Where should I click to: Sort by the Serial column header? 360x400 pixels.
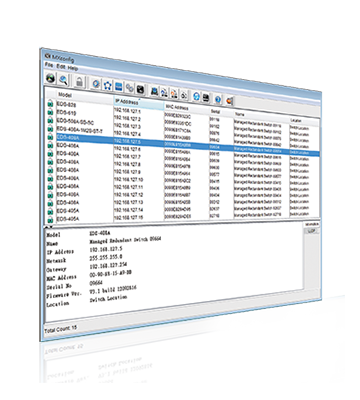coord(221,112)
